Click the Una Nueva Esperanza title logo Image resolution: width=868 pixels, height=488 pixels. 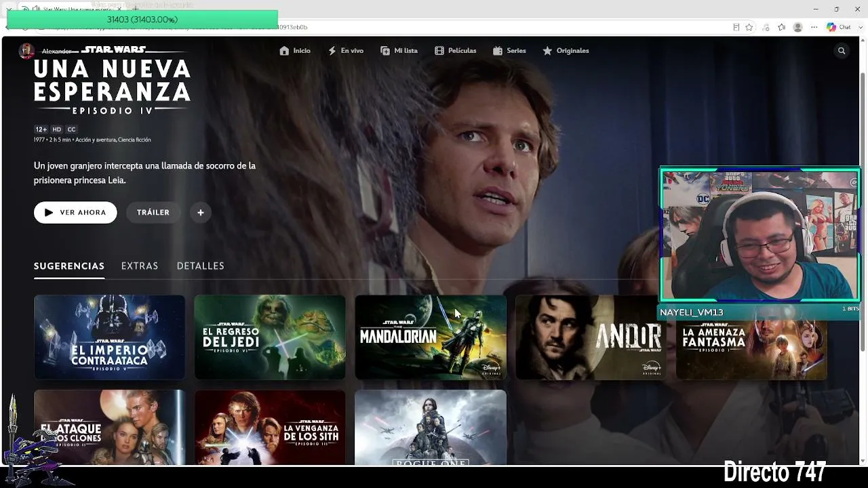112,80
